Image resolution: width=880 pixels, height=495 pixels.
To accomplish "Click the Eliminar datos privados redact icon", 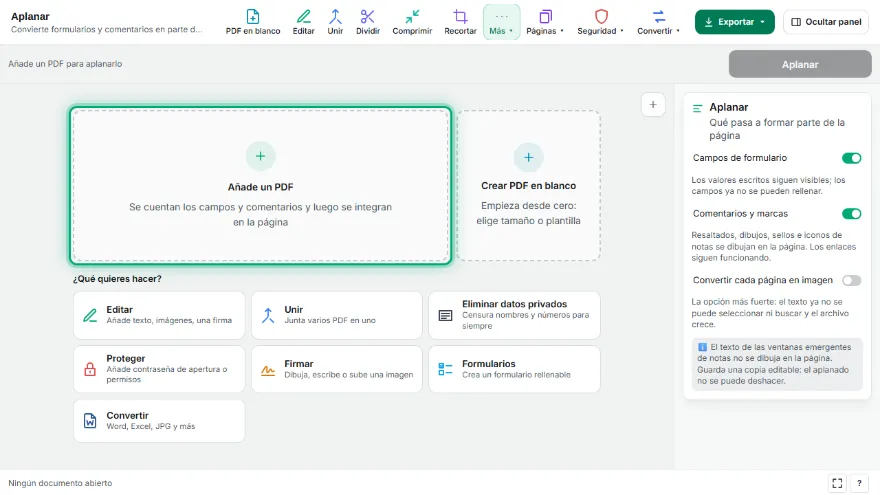I will 446,315.
